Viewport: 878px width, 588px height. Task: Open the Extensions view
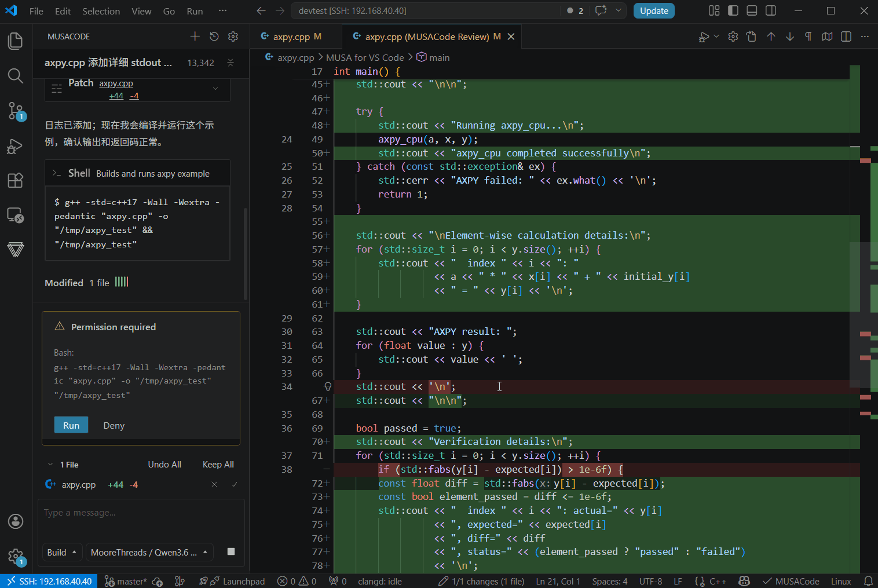tap(16, 180)
